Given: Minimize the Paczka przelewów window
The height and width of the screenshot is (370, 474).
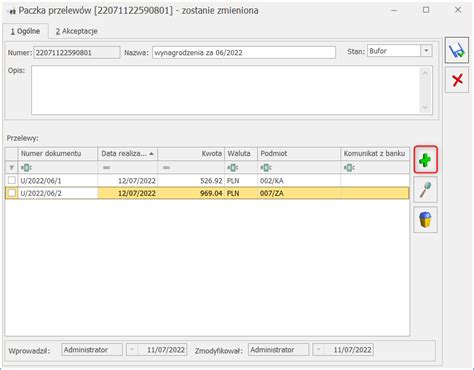Looking at the screenshot, I should [394, 10].
